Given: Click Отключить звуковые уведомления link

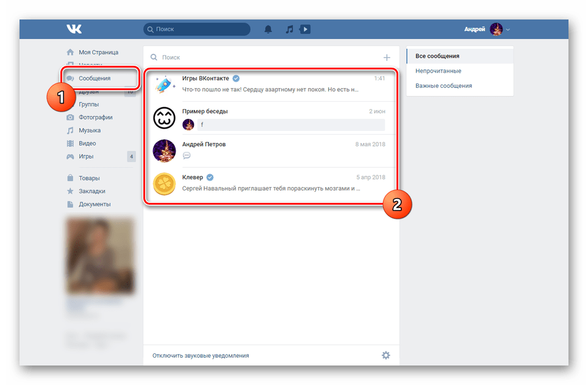Looking at the screenshot, I should tap(201, 355).
